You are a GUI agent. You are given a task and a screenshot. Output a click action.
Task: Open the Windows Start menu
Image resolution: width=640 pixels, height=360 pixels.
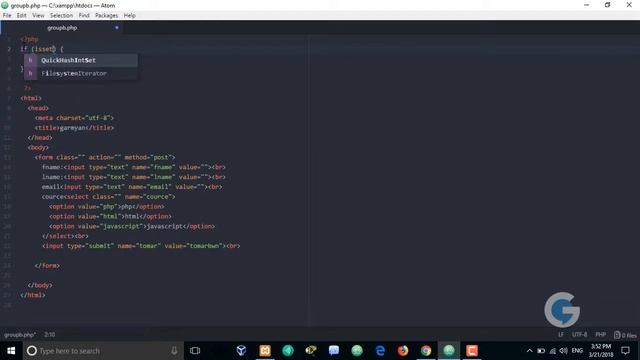pyautogui.click(x=11, y=351)
